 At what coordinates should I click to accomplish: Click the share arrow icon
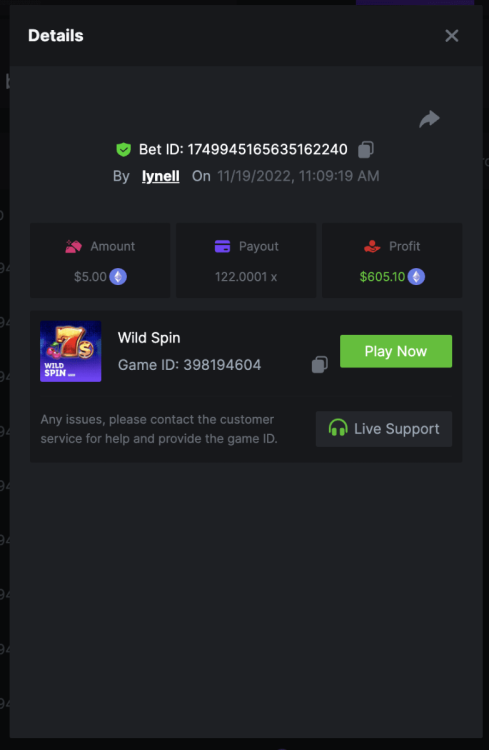429,119
